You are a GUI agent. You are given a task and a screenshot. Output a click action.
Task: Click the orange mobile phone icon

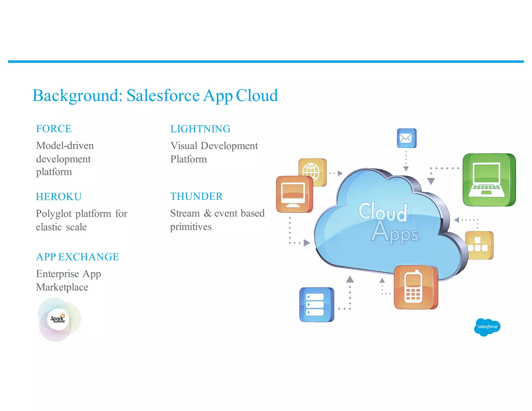(416, 287)
